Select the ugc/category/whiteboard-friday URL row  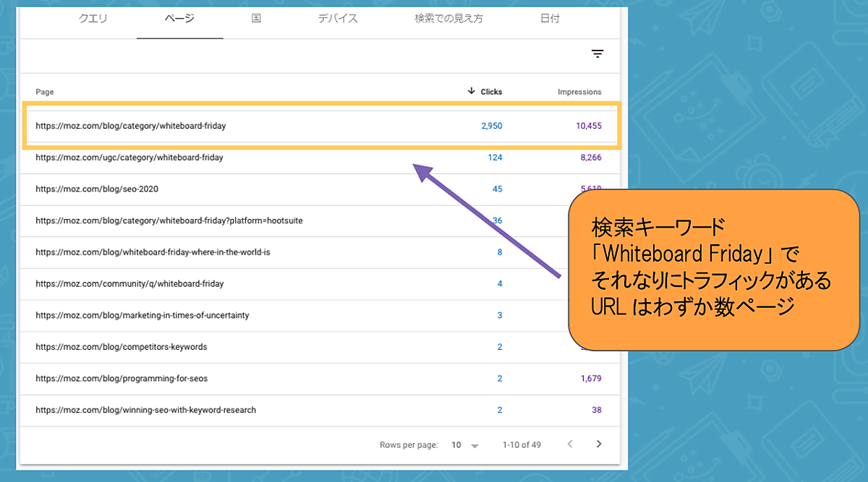pyautogui.click(x=129, y=158)
